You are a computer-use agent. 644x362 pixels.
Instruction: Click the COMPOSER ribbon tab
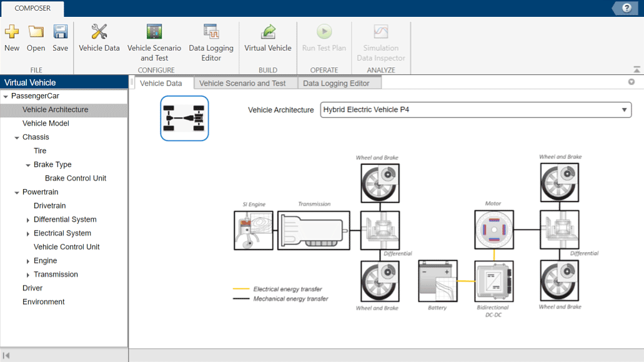(32, 8)
